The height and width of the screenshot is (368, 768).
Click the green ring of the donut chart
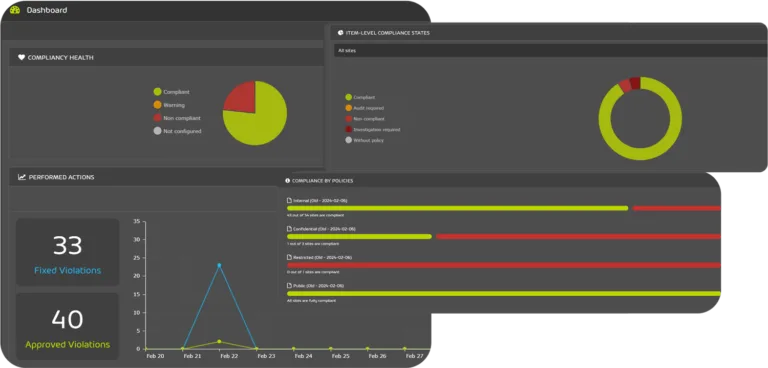click(640, 154)
